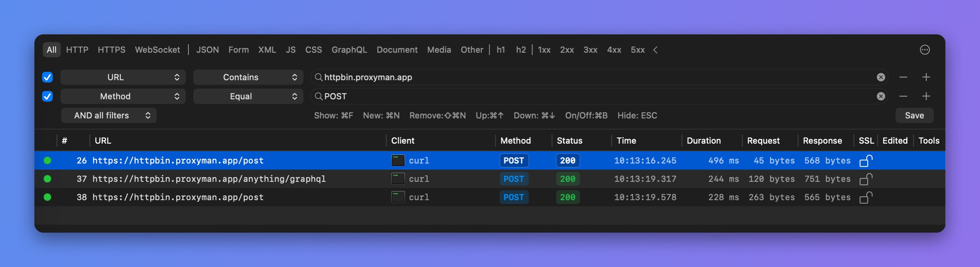980x267 pixels.
Task: Click green status dot of request 37
Action: point(47,179)
